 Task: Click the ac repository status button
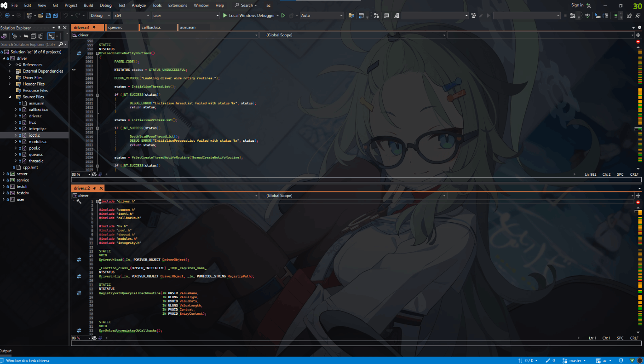click(604, 361)
